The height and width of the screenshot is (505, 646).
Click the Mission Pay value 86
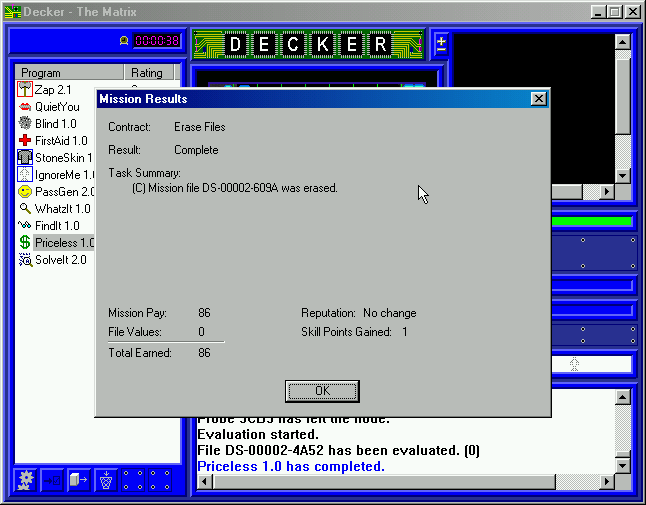coord(204,313)
